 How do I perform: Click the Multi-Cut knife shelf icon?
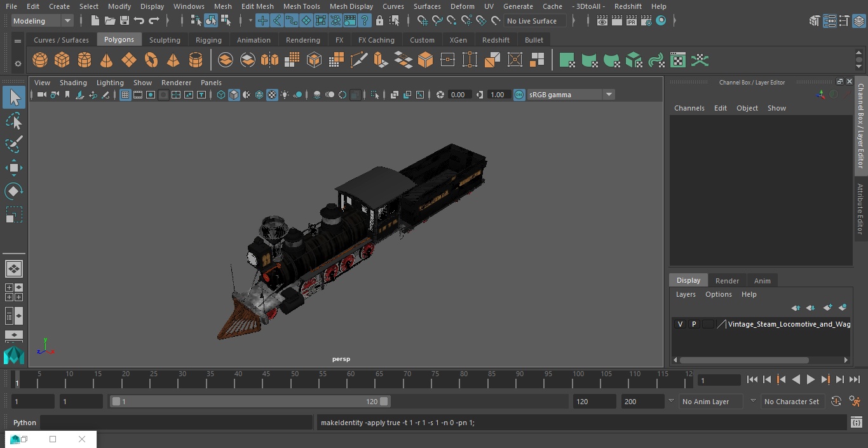[358, 60]
